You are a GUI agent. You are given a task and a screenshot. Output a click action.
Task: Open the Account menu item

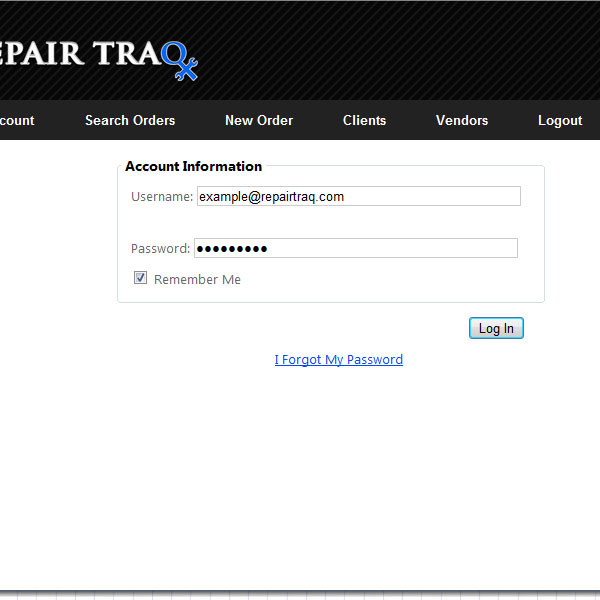pos(16,120)
